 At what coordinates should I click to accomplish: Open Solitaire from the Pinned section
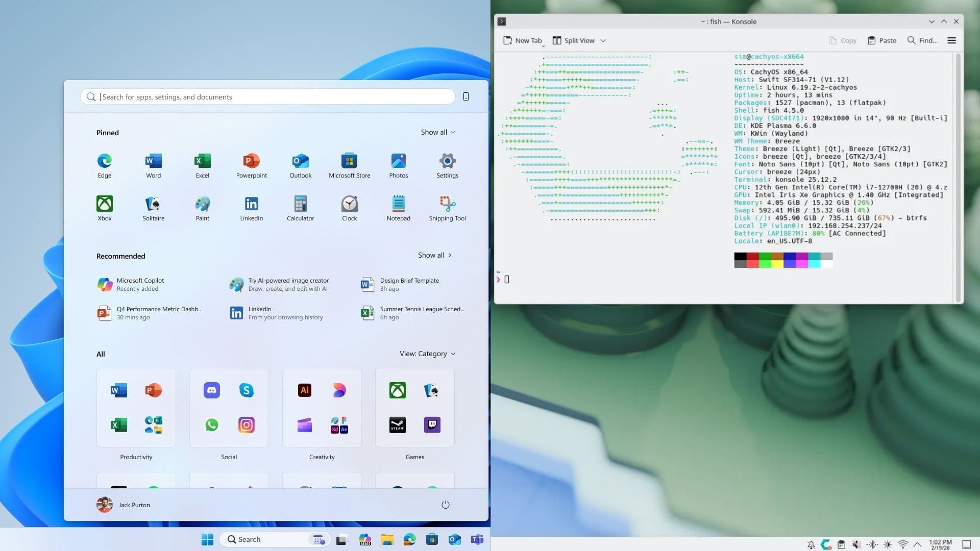coord(153,209)
